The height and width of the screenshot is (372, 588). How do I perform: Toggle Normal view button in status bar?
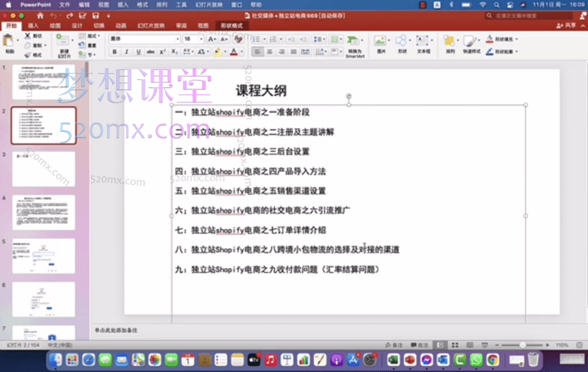440,345
